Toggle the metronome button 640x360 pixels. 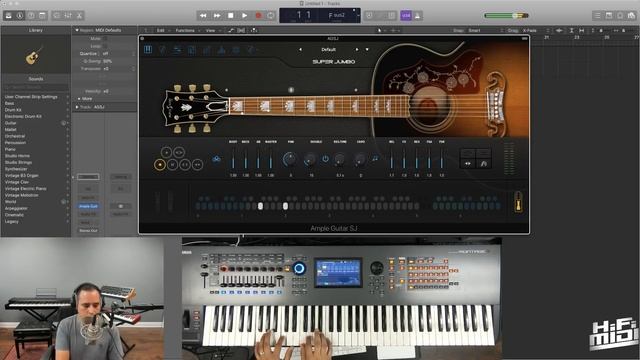tap(418, 16)
